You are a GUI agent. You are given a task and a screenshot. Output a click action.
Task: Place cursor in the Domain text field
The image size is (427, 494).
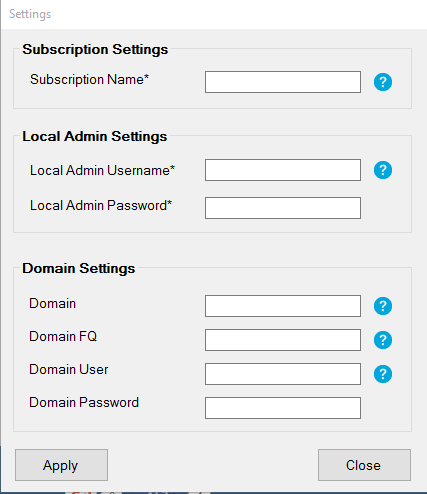pyautogui.click(x=283, y=306)
